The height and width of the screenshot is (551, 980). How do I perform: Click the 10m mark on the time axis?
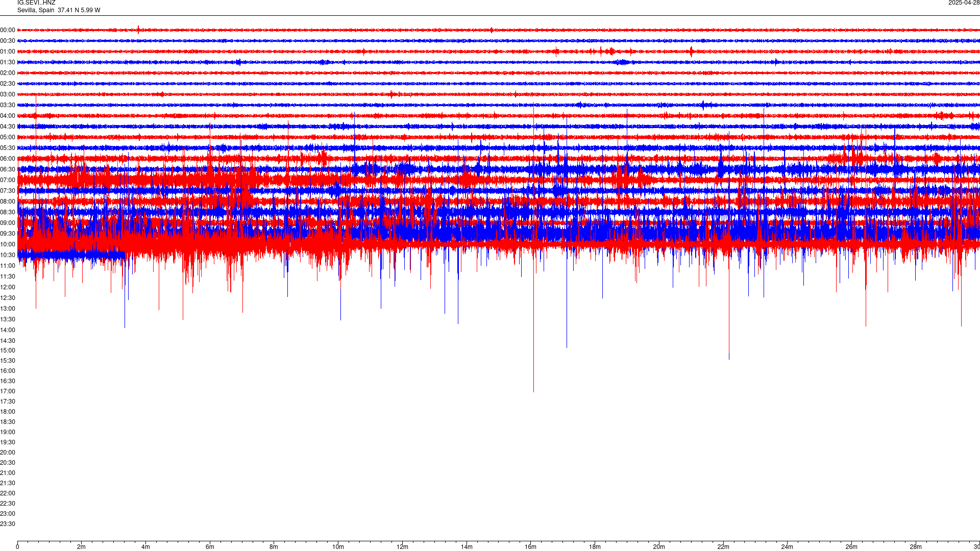point(338,547)
